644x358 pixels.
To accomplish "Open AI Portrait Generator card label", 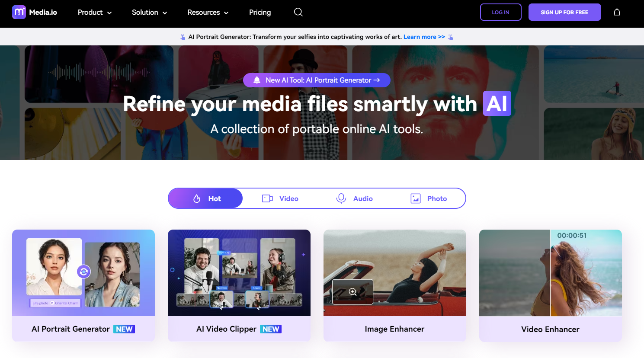I will pyautogui.click(x=70, y=329).
